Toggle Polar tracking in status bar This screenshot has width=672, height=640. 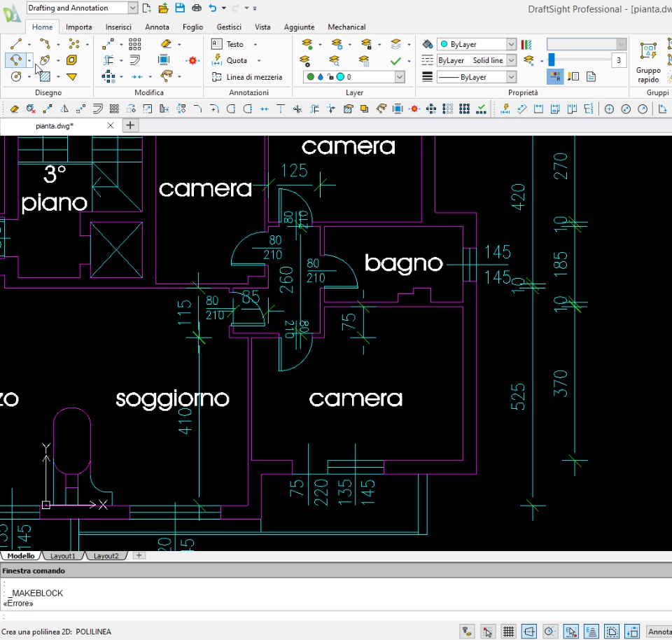pos(549,632)
